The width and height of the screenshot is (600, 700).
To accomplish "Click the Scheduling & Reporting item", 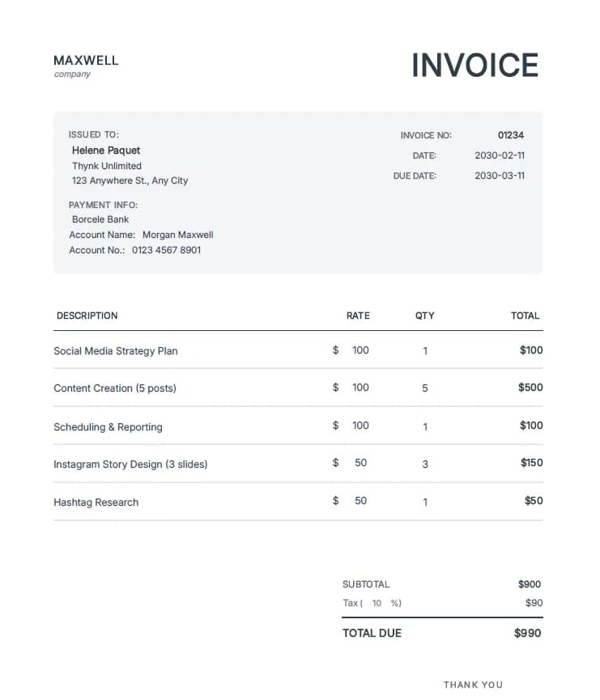I will pos(109,426).
